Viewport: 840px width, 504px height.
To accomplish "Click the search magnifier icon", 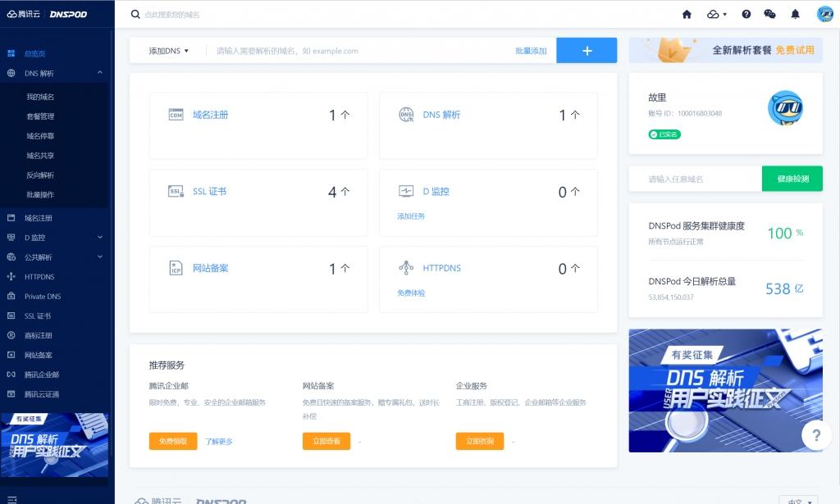I will [135, 15].
